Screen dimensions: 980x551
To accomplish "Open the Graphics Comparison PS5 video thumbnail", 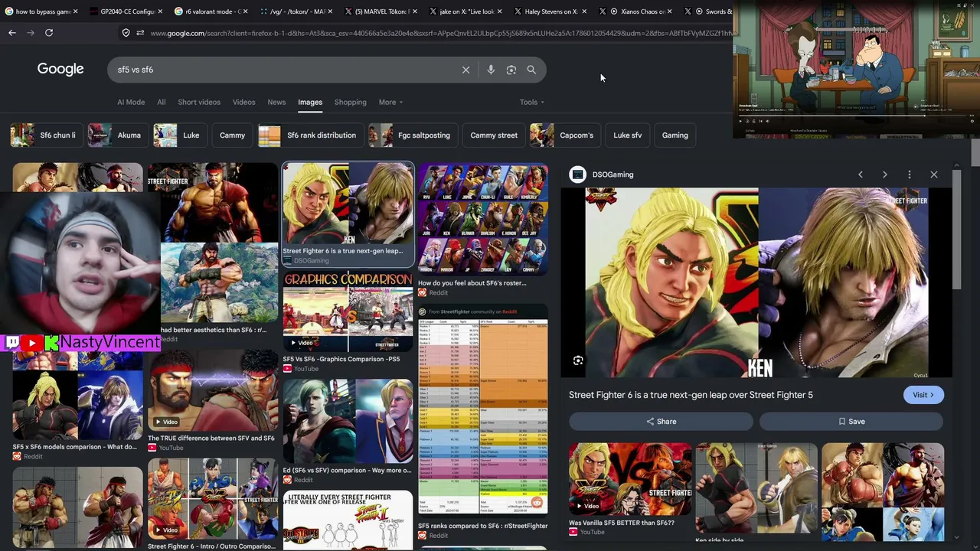I will [348, 312].
